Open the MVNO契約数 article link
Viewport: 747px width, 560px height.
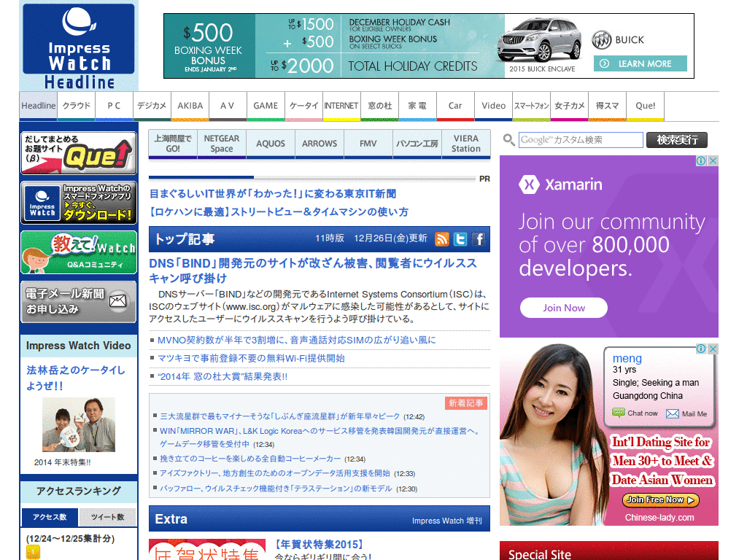coord(296,340)
